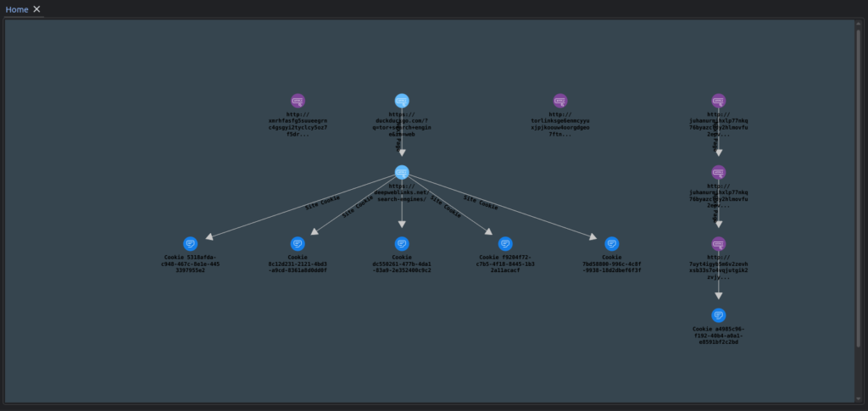The width and height of the screenshot is (868, 411).
Task: Click 'Site Cookie' edge label toward Cookie 5318afda
Action: [322, 203]
